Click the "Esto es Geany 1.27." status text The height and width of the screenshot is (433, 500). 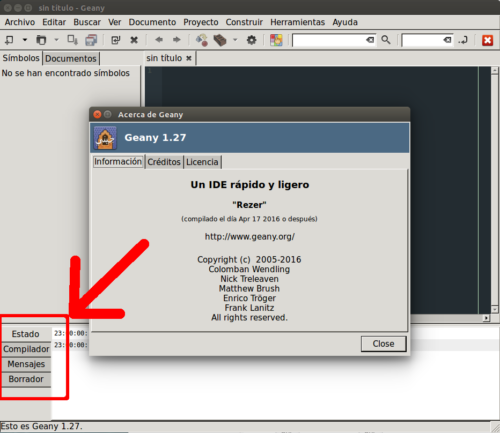pos(41,426)
